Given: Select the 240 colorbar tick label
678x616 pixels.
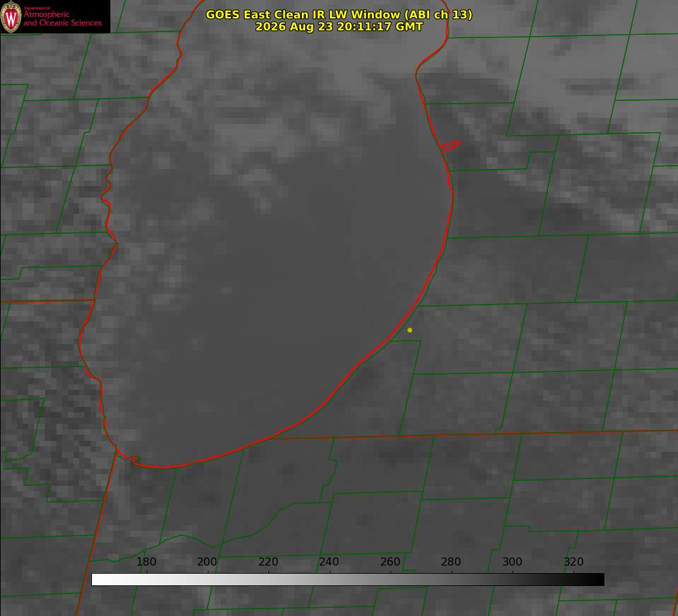Looking at the screenshot, I should tap(329, 561).
